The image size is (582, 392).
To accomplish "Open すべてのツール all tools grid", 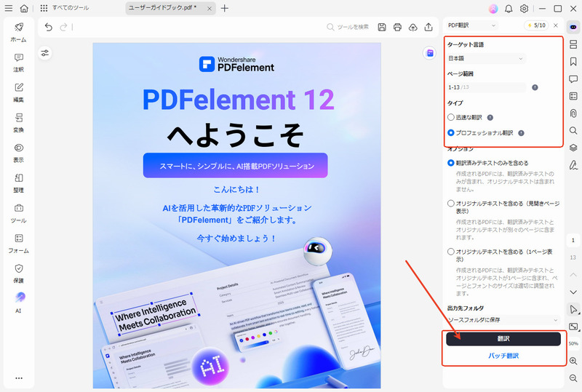I will (65, 8).
